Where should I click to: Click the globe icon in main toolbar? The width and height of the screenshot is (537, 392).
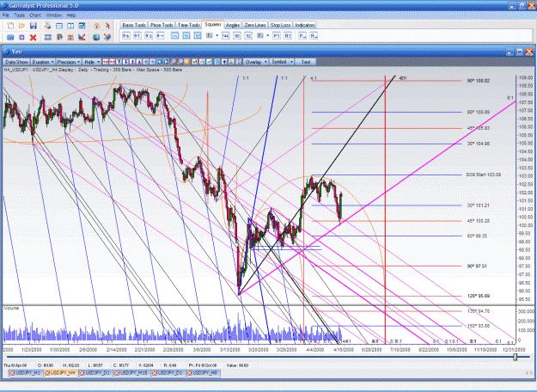[96, 37]
